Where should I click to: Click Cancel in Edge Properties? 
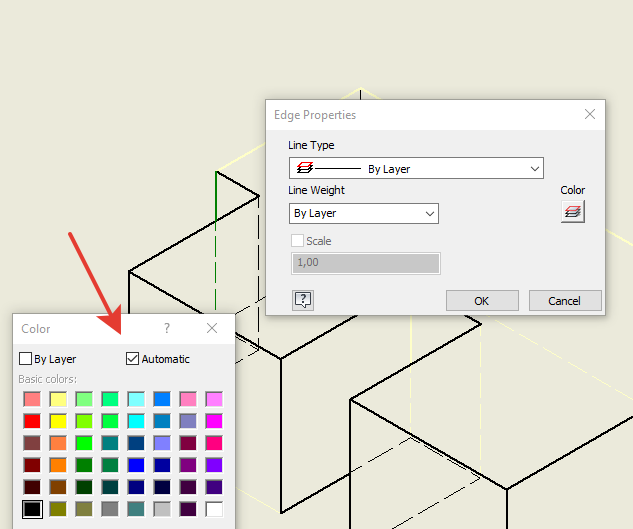tap(565, 300)
